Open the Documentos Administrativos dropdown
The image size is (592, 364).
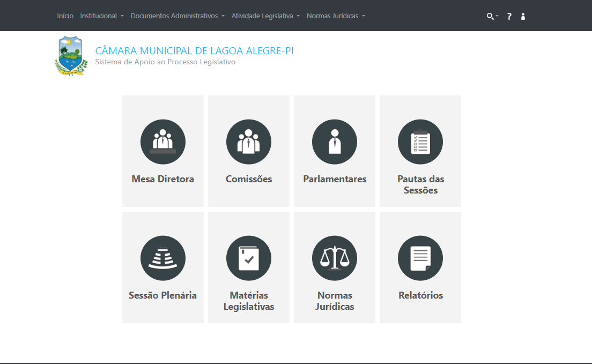point(177,16)
